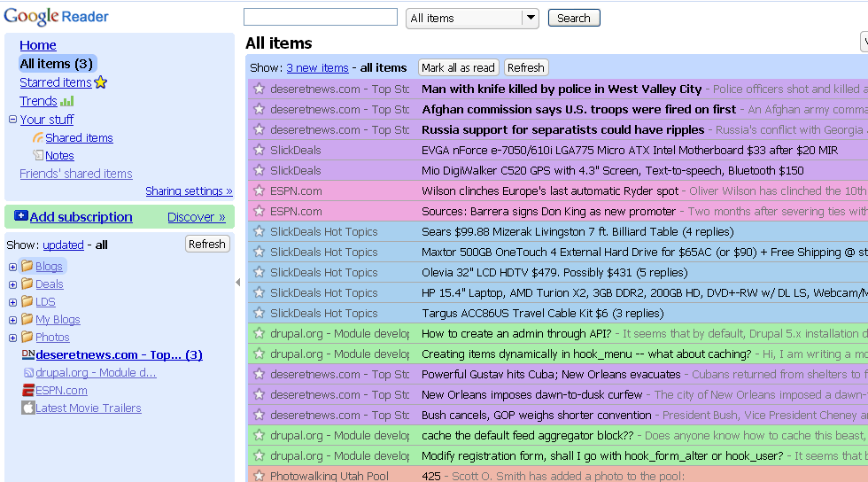Viewport: 868px width, 482px height.
Task: Click the drupal.org feed icon in sidebar
Action: tap(28, 373)
